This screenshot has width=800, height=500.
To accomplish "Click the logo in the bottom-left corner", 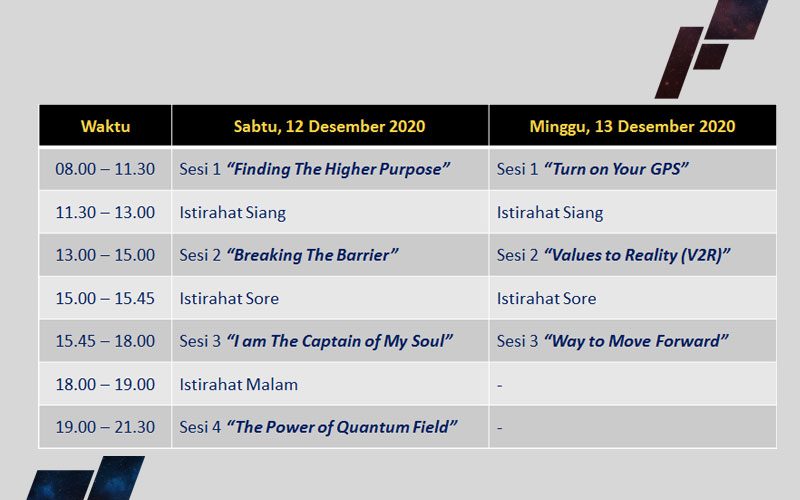I will point(85,480).
